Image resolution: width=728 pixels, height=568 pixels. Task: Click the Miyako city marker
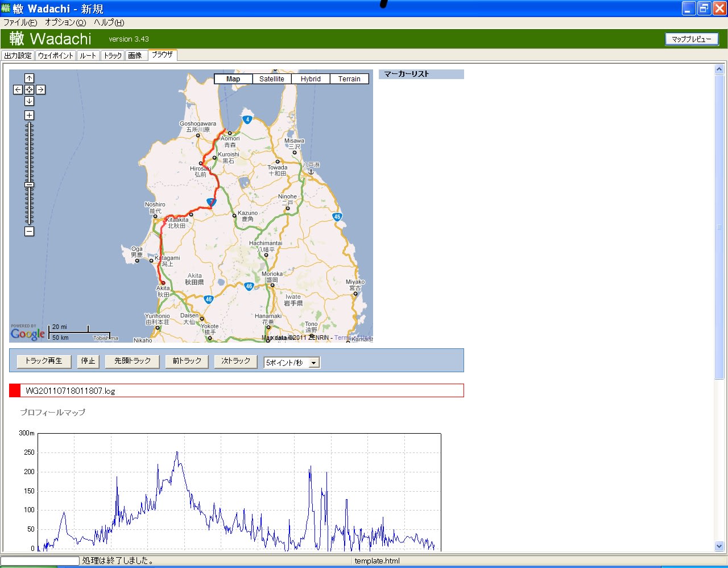[x=355, y=294]
